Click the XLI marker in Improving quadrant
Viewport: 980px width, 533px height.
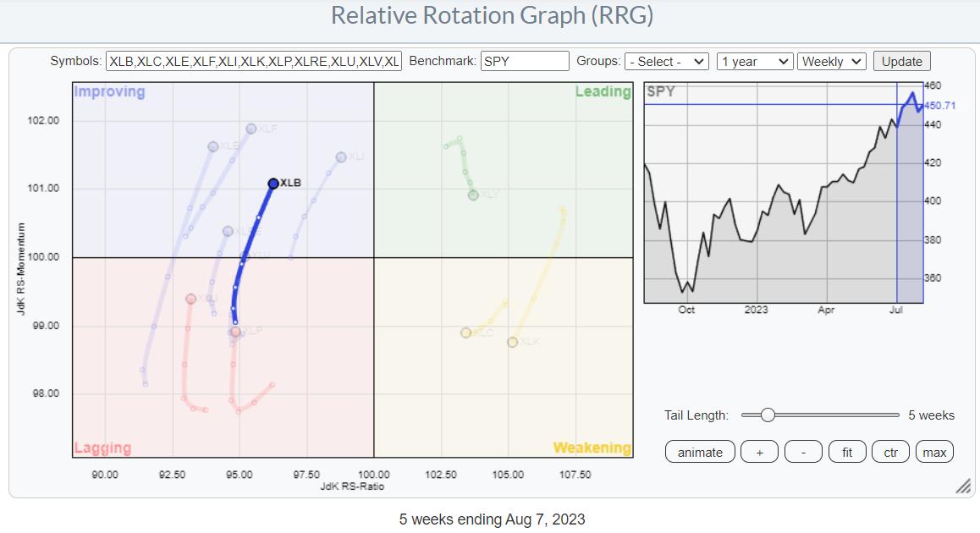pos(340,157)
